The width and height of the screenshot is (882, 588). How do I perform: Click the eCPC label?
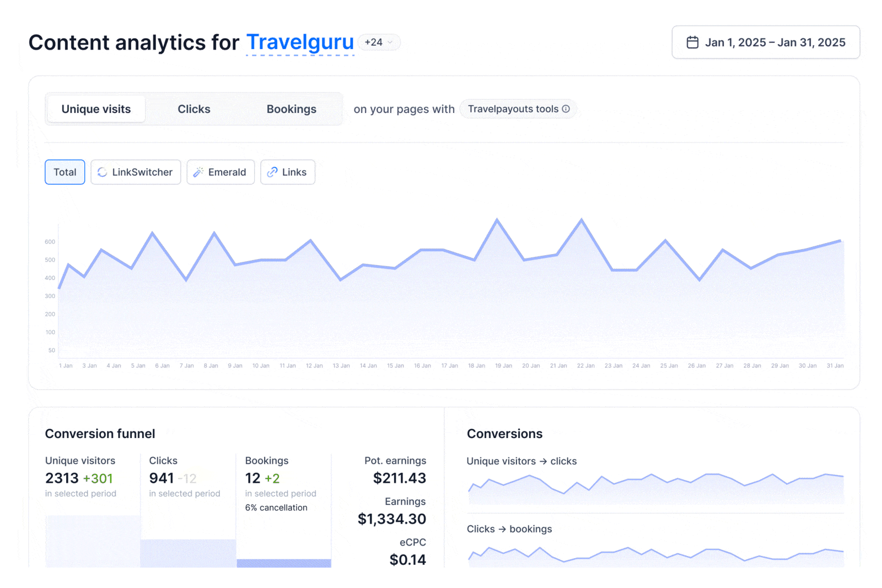point(413,542)
